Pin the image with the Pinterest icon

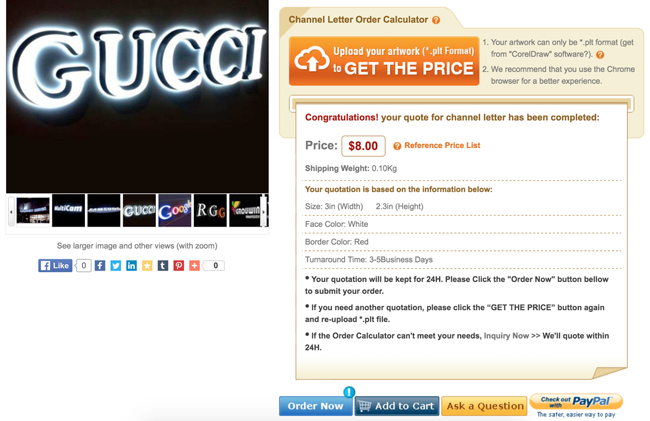pyautogui.click(x=179, y=266)
